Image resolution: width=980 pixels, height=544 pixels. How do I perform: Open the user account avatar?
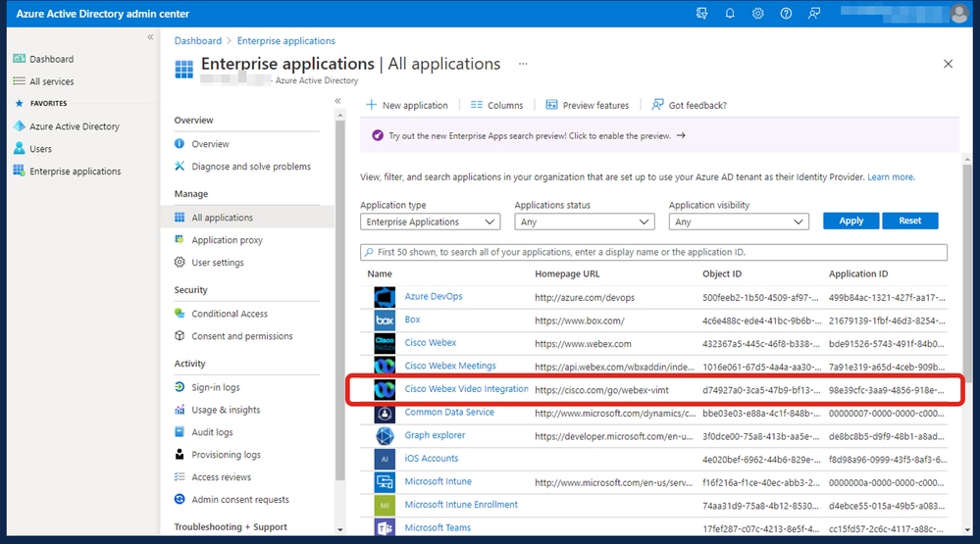coord(958,14)
